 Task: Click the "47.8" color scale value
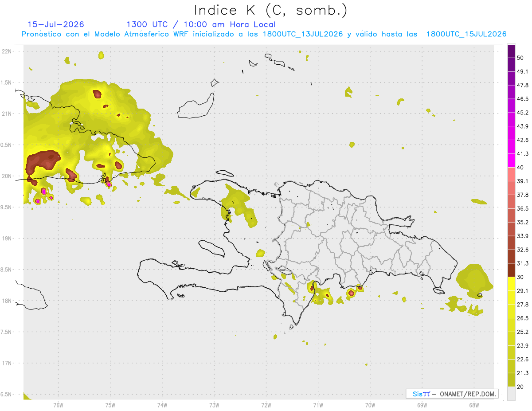pyautogui.click(x=523, y=85)
